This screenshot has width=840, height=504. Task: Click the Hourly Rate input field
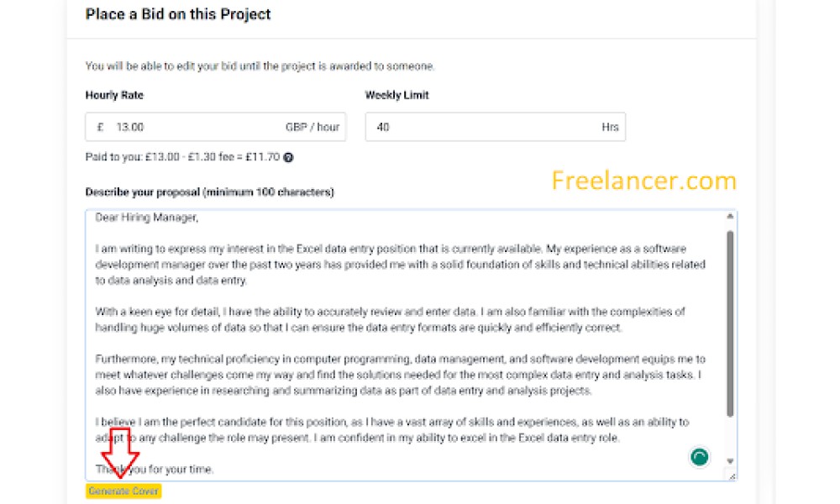[215, 127]
